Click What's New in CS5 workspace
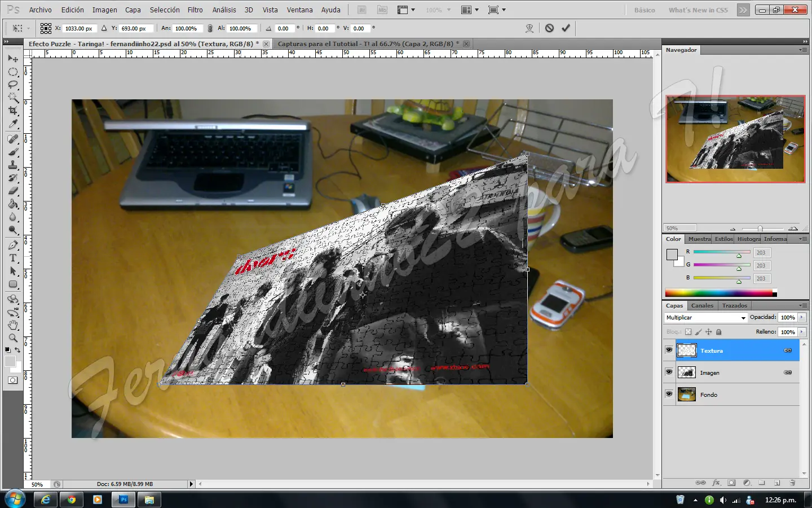Screen dimensions: 812x508 point(698,10)
